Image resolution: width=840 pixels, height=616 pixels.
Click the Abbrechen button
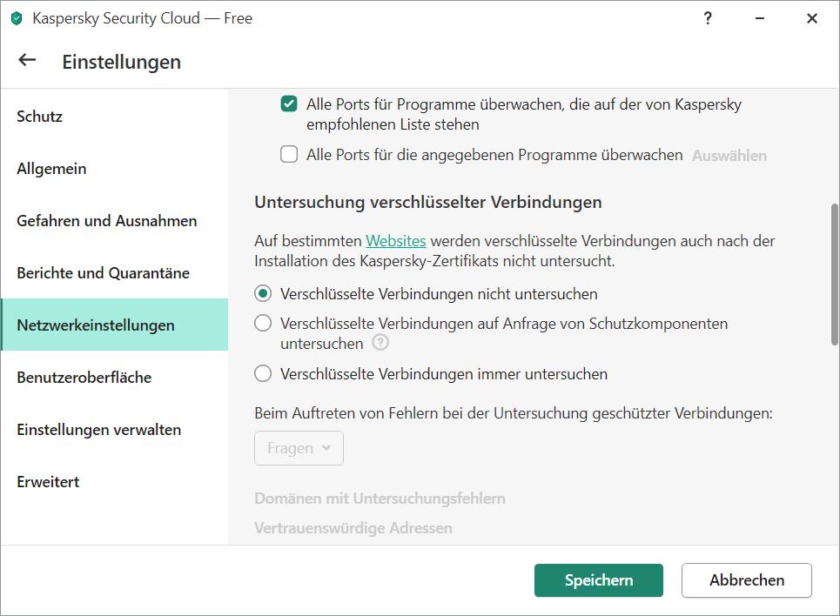[x=747, y=580]
